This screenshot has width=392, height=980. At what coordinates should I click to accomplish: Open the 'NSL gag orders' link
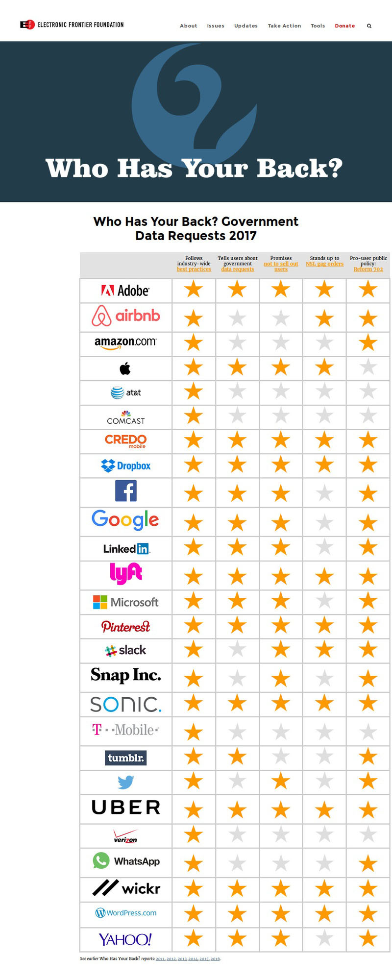[x=325, y=264]
